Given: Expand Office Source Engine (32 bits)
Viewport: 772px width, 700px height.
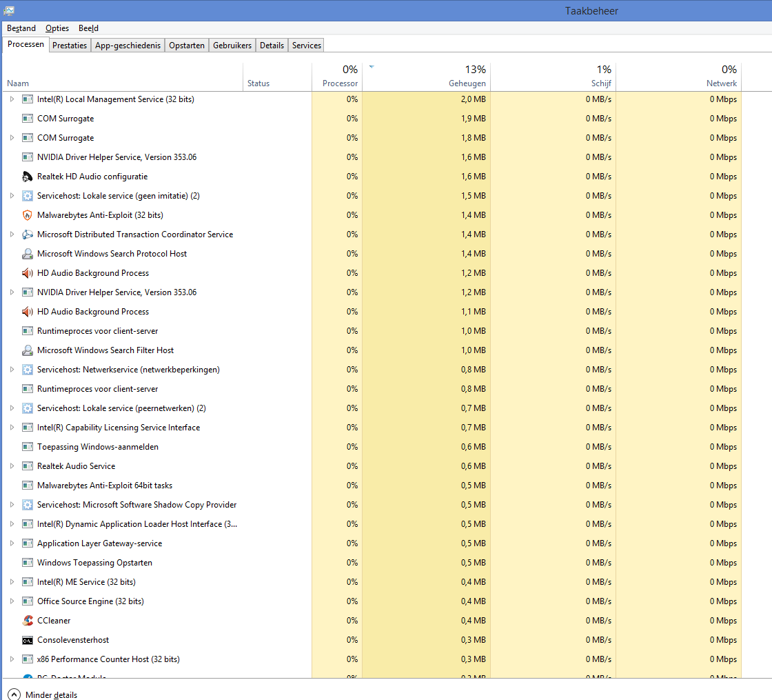Looking at the screenshot, I should 12,601.
